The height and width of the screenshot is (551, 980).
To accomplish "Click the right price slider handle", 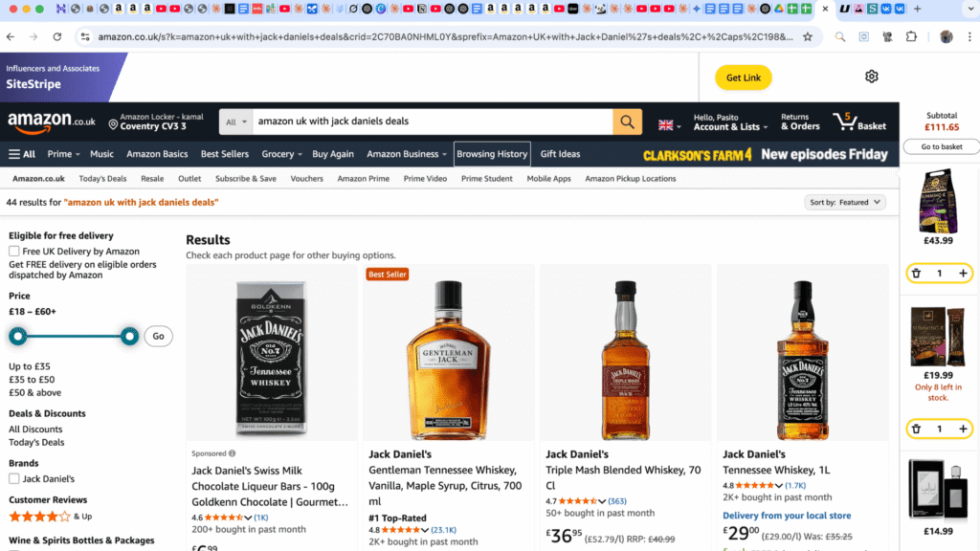I will (129, 336).
